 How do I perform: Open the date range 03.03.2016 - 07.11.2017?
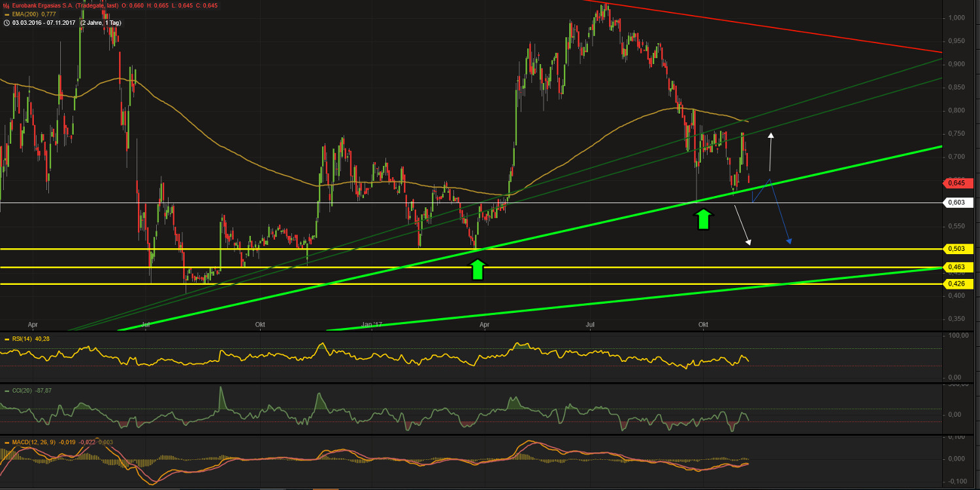click(x=43, y=23)
